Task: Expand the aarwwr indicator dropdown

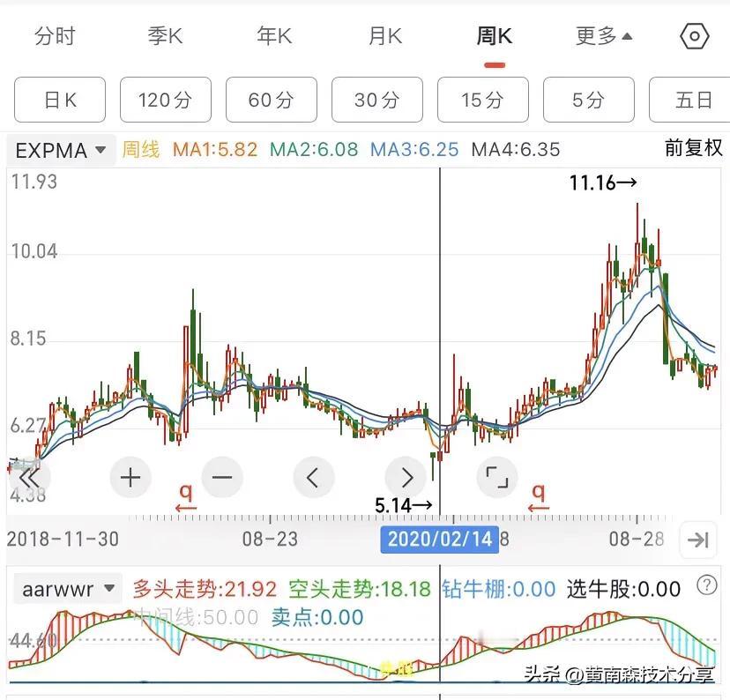Action: 68,589
